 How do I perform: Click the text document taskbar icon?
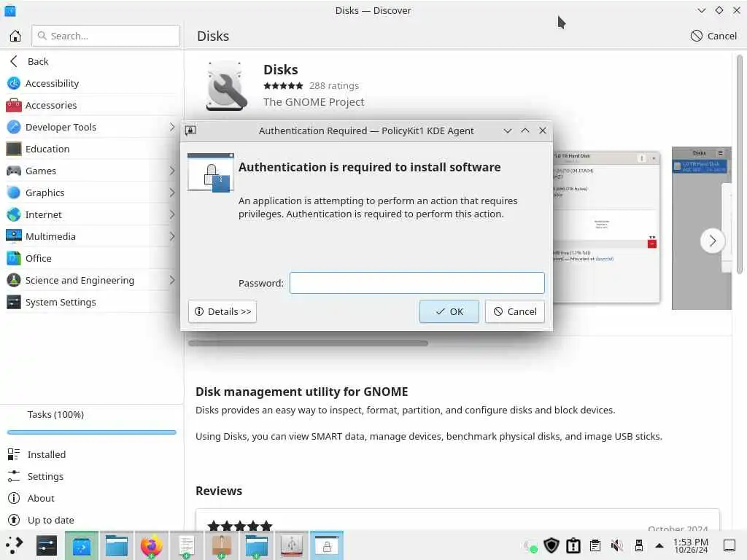(x=186, y=545)
